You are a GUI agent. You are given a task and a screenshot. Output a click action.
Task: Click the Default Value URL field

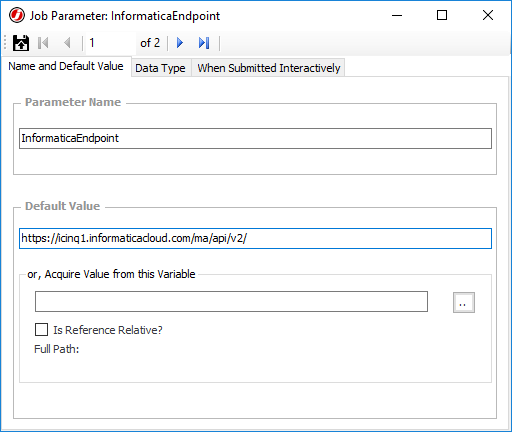(255, 238)
